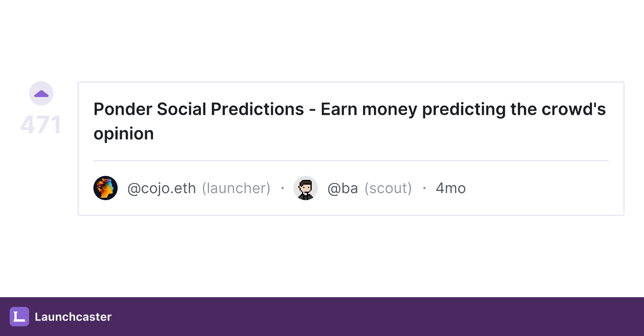
Task: Click the dot separator after (launcher)
Action: pos(282,188)
